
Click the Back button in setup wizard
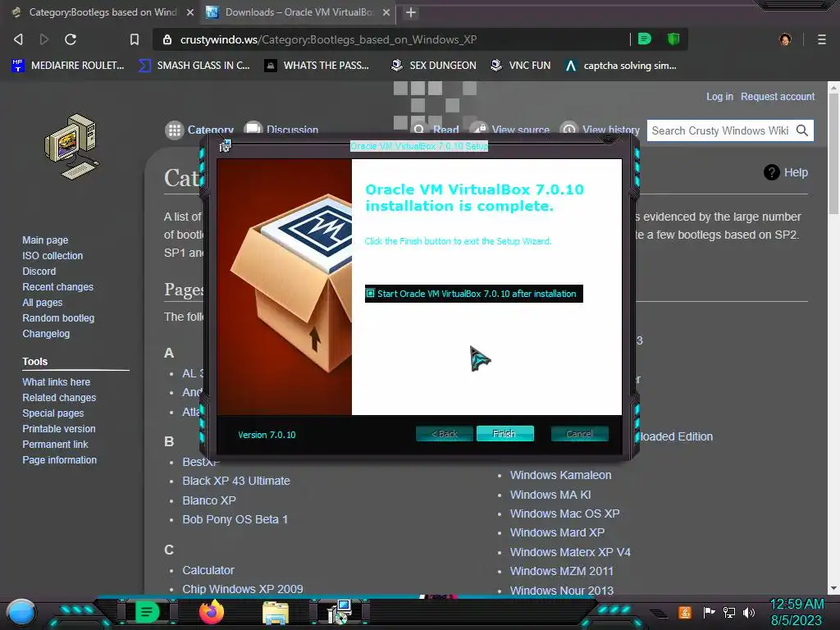[444, 433]
